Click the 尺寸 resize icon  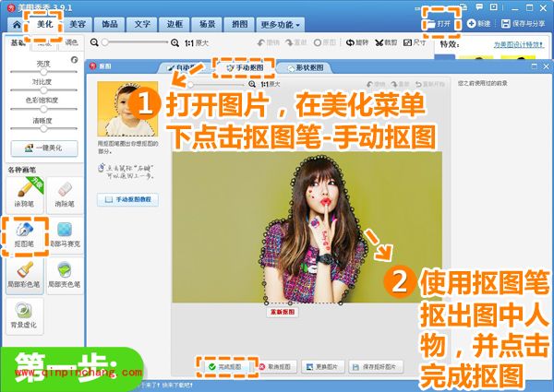407,42
